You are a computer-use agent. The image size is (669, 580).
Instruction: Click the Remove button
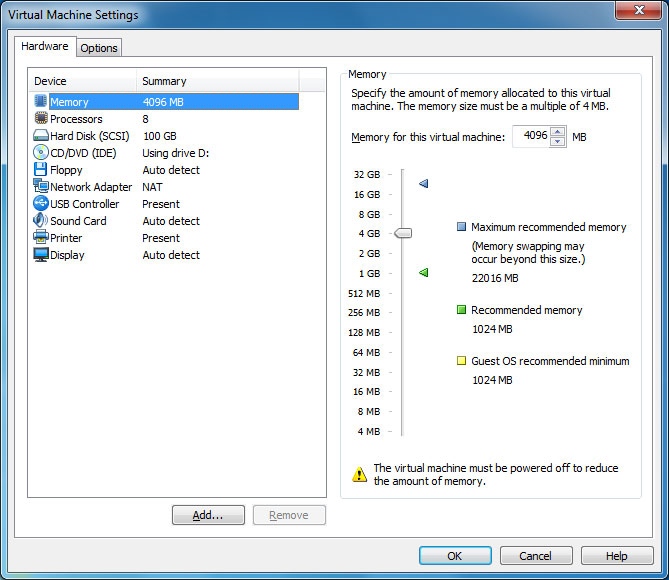[289, 515]
